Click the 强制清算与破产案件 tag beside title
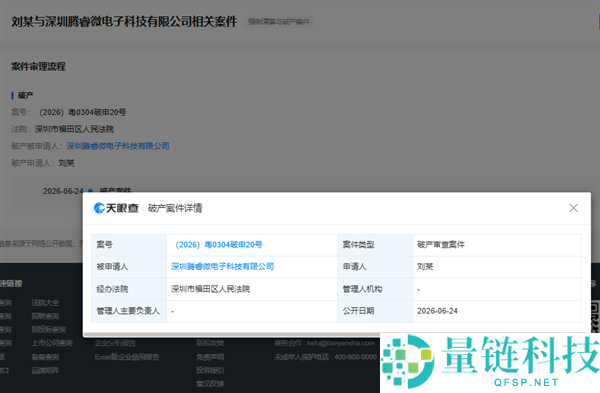This screenshot has width=600, height=393. click(279, 22)
